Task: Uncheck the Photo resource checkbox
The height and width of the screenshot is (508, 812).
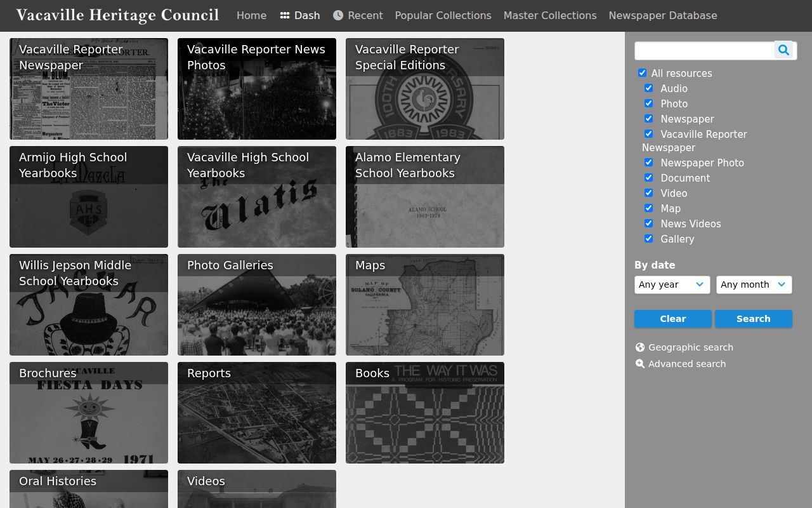Action: tap(648, 104)
